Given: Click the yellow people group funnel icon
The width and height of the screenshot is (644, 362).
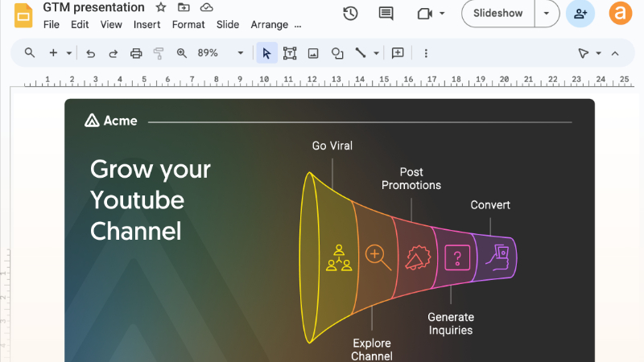Looking at the screenshot, I should [339, 257].
